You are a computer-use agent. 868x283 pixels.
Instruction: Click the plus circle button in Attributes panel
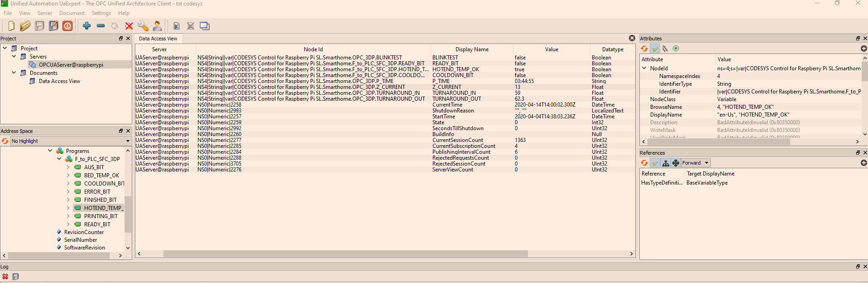coord(863,49)
